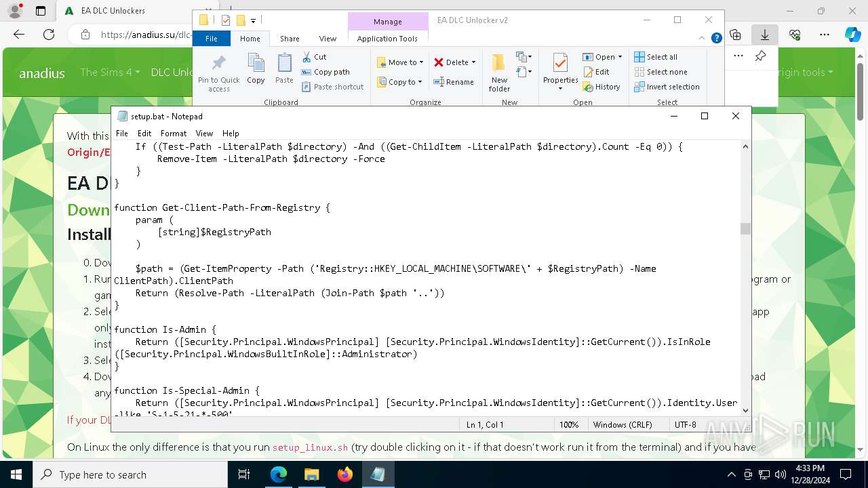Switch to View tab in Explorer
Viewport: 868px width, 488px height.
328,39
